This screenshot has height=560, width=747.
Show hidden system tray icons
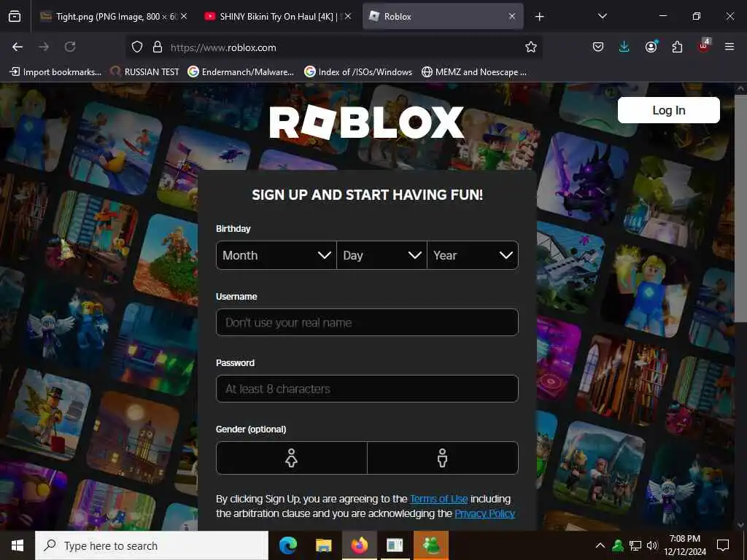pos(600,545)
